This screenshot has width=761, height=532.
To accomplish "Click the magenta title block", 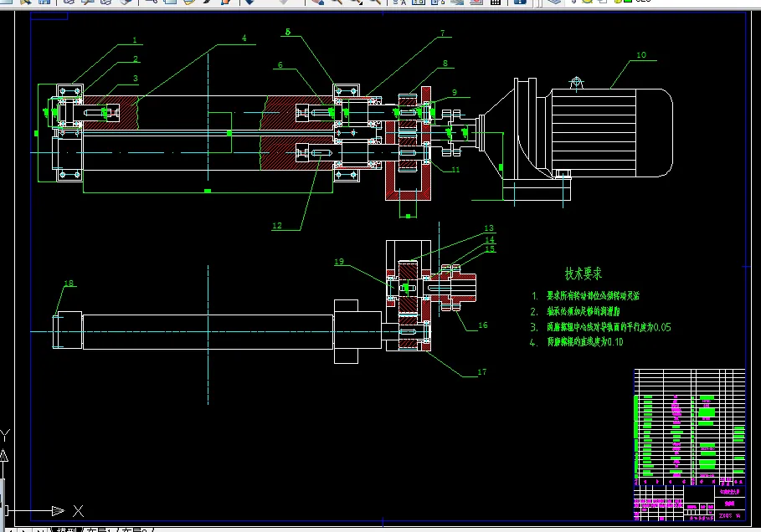I will click(x=690, y=503).
